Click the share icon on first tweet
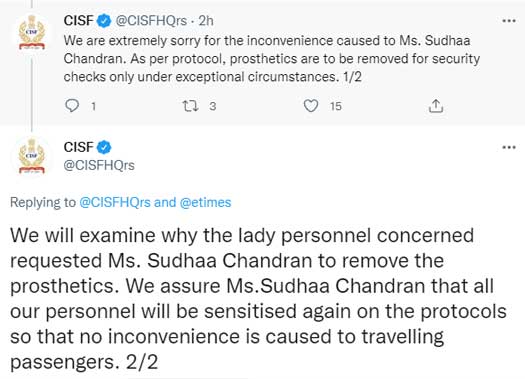The image size is (525, 379). click(x=436, y=106)
